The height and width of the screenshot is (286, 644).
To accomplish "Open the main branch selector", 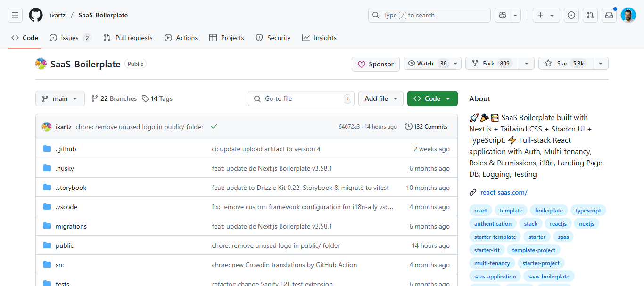I will (x=60, y=98).
